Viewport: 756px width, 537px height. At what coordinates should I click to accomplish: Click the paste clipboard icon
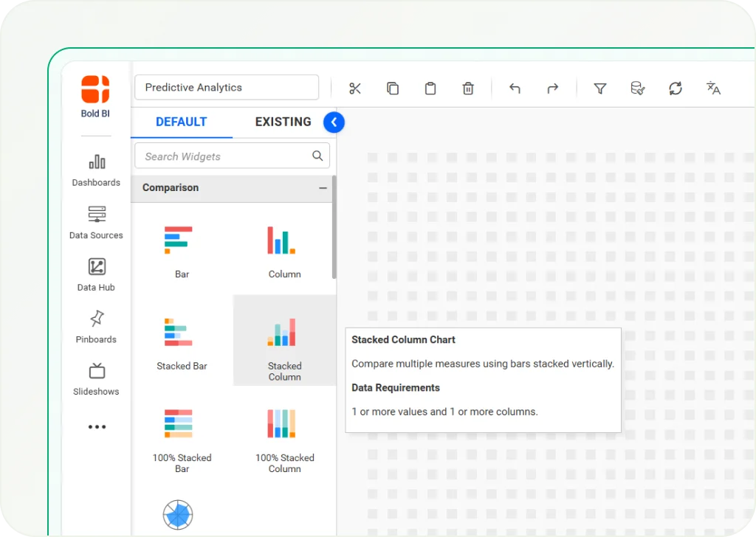(x=430, y=89)
